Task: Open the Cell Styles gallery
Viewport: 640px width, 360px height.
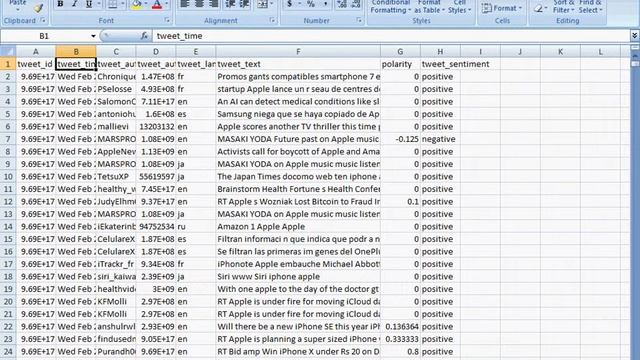Action: (460, 7)
